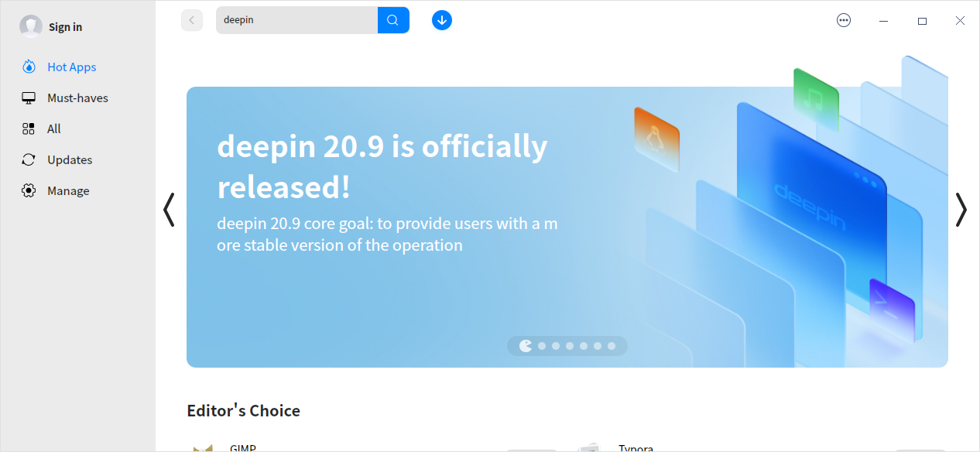Click the Editor's Choice heading

click(244, 411)
